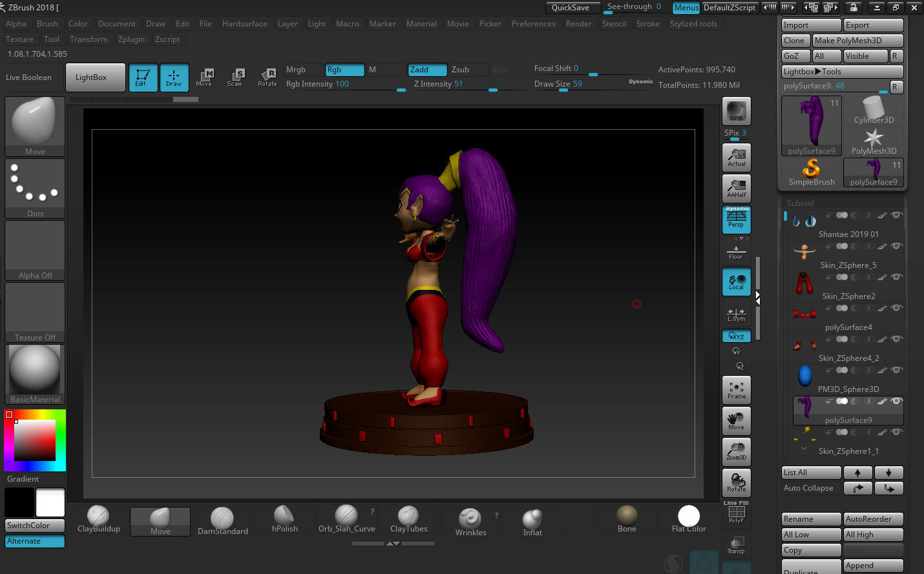Toggle the Floor grid
The height and width of the screenshot is (574, 924).
point(737,252)
